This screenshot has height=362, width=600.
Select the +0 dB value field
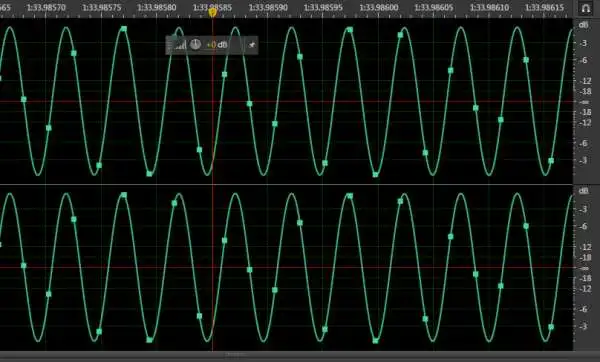(x=217, y=45)
